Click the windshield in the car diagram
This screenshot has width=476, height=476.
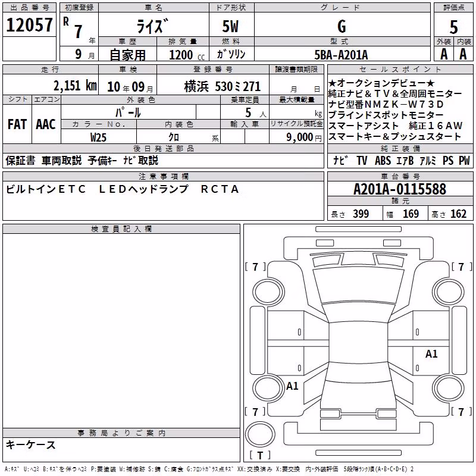coord(358,286)
